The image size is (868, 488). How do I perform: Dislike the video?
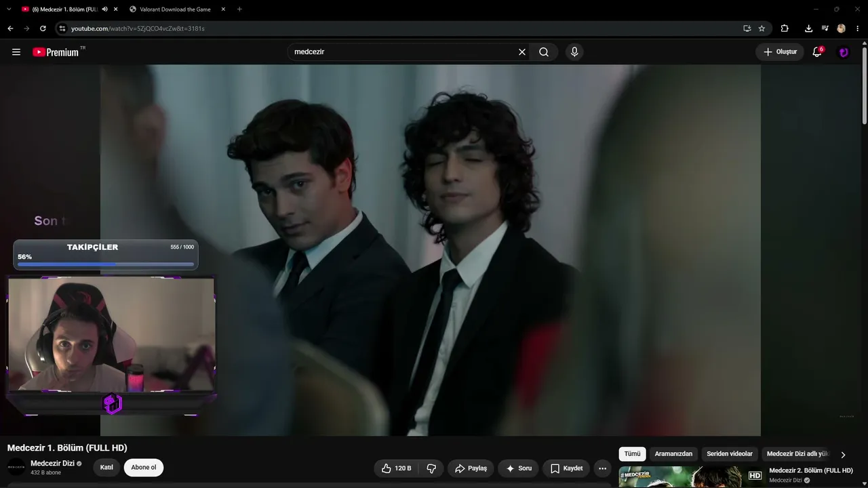coord(431,468)
